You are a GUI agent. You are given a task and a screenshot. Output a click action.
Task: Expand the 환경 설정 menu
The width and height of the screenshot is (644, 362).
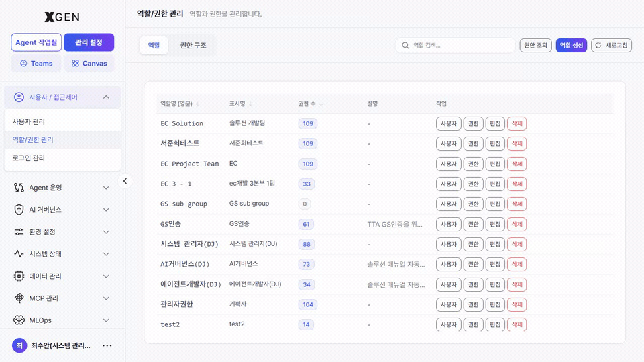(x=106, y=232)
